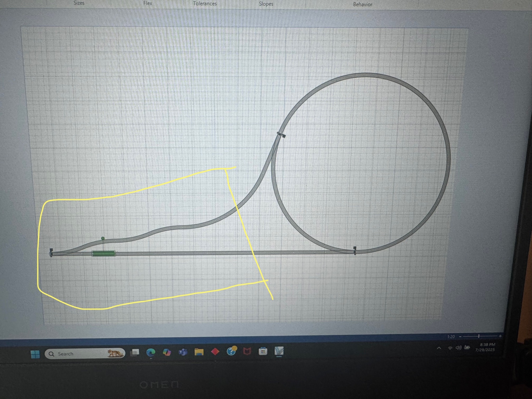Open File Explorer from the taskbar

[199, 352]
